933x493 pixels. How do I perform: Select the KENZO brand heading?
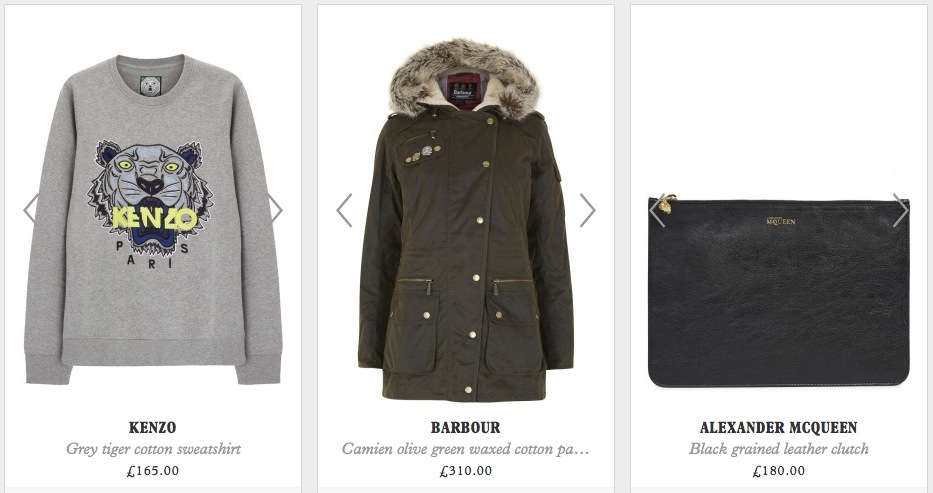click(152, 428)
